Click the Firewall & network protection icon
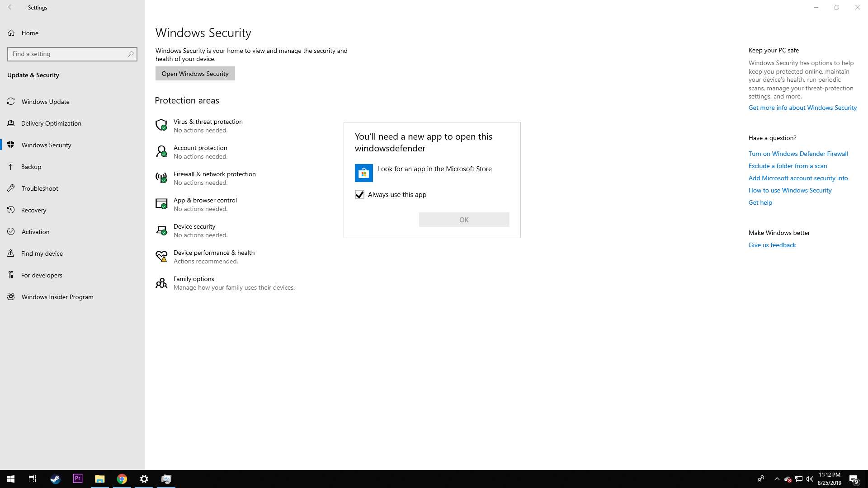This screenshot has height=488, width=868. tap(161, 178)
